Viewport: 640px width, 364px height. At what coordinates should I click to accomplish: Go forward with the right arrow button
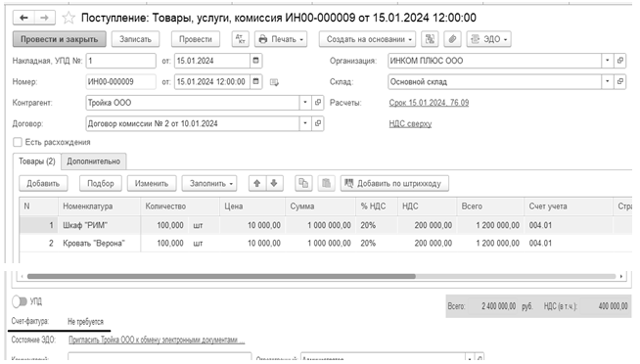[x=44, y=18]
